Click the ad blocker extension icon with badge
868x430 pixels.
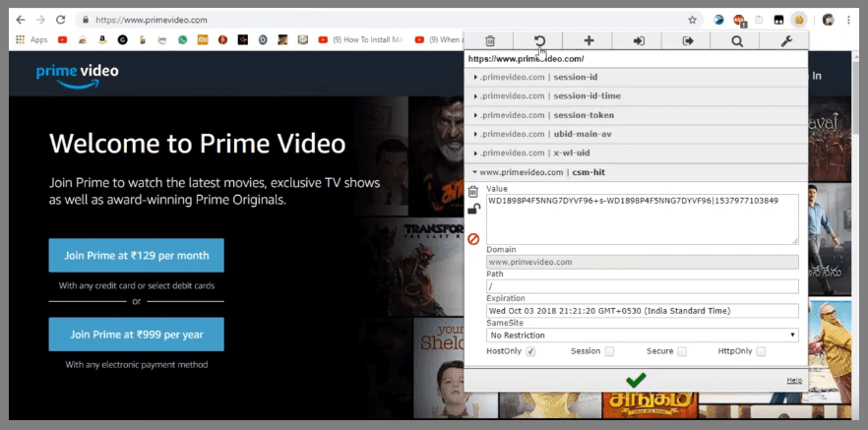pyautogui.click(x=739, y=21)
